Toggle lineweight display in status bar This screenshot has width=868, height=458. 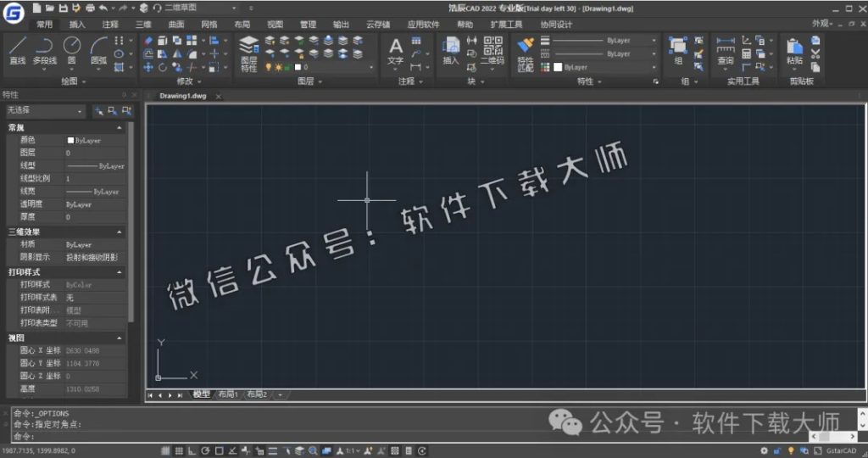[272, 451]
